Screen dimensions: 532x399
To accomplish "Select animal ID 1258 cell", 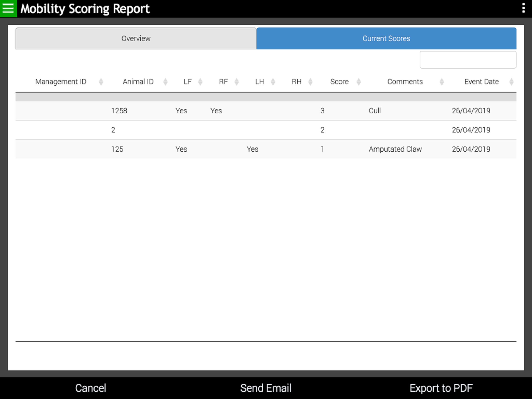I will (119, 111).
